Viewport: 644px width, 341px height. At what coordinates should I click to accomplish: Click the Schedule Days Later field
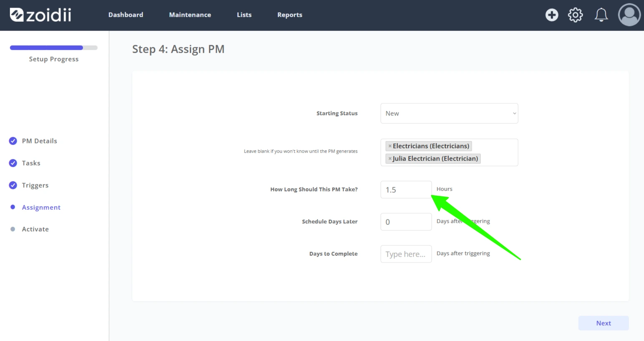(x=406, y=222)
